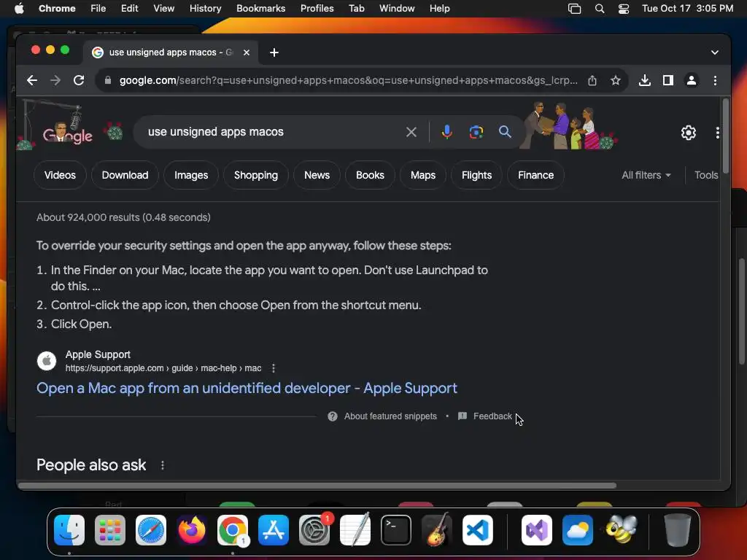
Task: Click the forward navigation arrow
Action: 55,80
